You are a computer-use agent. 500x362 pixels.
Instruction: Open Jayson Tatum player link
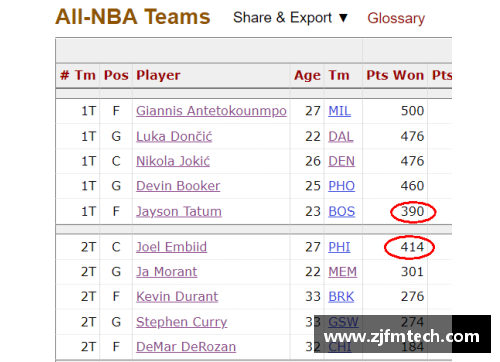[x=179, y=211]
